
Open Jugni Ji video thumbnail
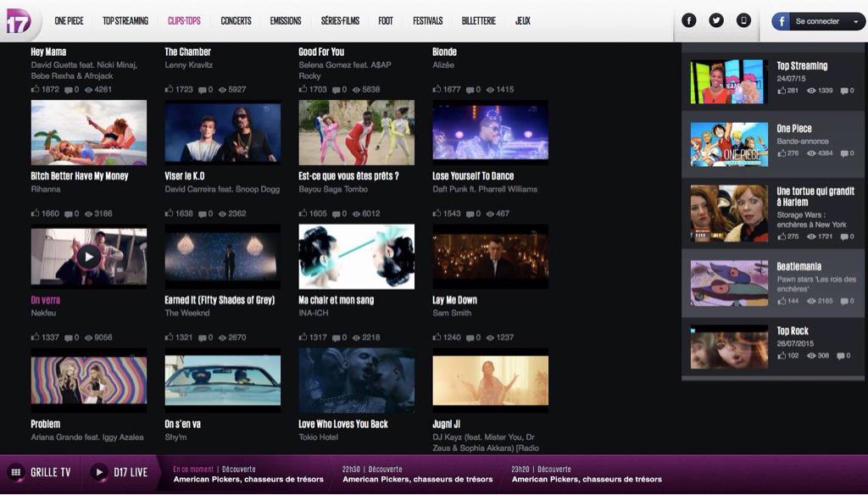(x=491, y=381)
